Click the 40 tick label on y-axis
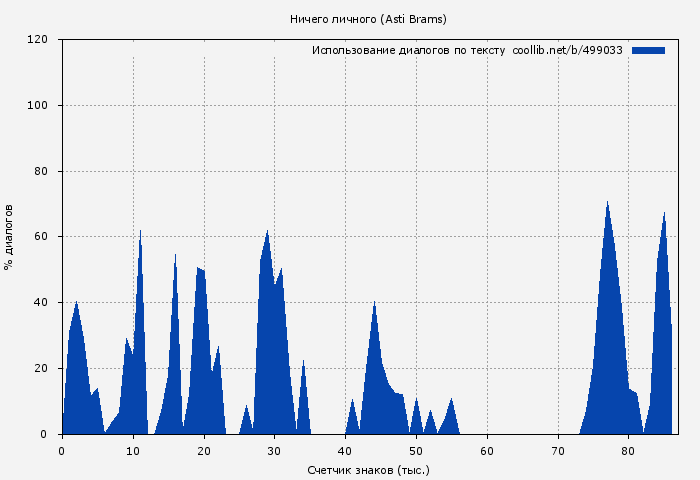The width and height of the screenshot is (700, 480). click(41, 303)
